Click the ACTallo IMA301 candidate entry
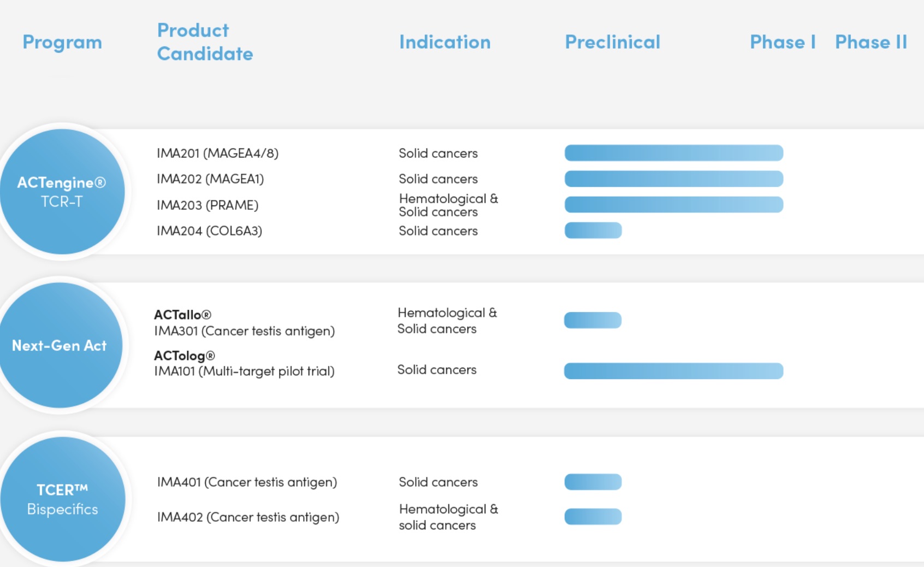 (x=244, y=323)
